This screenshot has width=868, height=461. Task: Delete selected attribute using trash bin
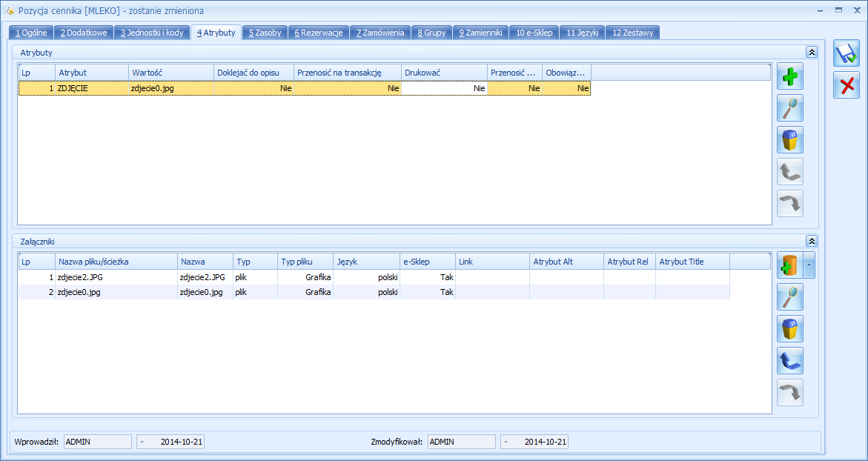790,139
